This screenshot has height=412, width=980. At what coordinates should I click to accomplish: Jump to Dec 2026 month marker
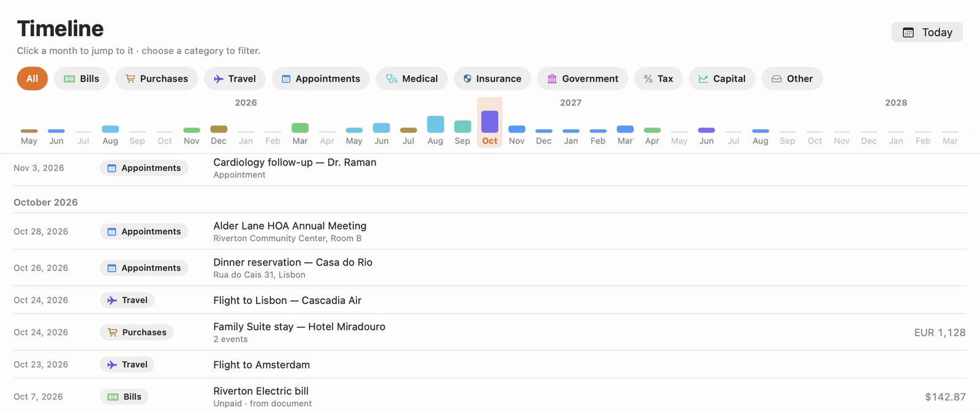click(219, 135)
